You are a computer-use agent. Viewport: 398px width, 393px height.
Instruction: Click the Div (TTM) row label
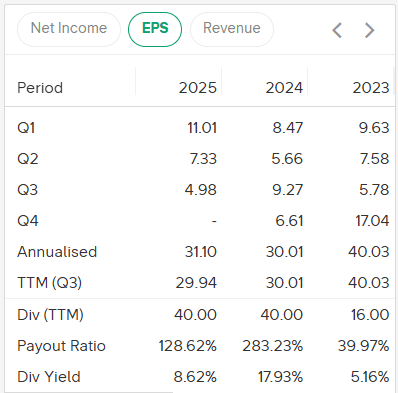tap(50, 315)
